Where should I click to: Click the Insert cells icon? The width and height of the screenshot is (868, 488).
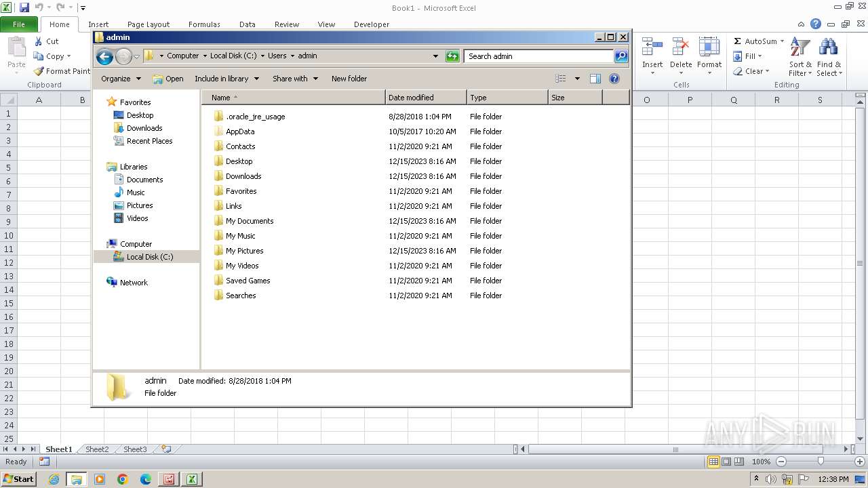[652, 47]
